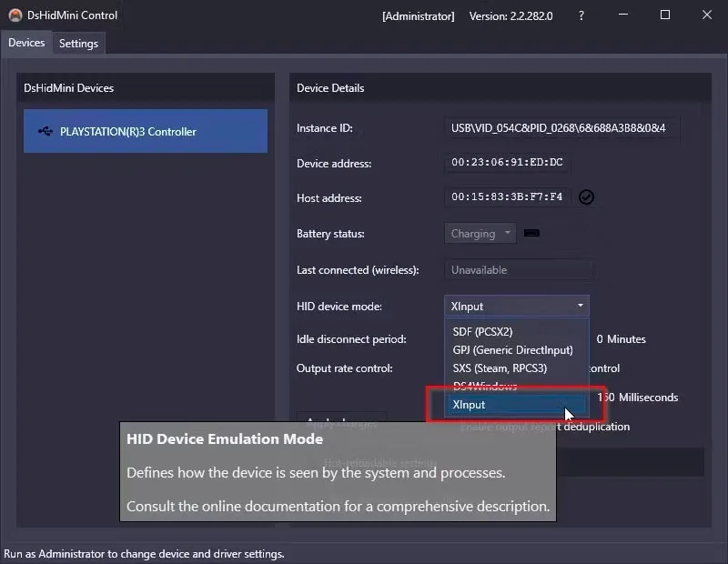728x564 pixels.
Task: Click the battery level indicator icon
Action: [x=531, y=233]
